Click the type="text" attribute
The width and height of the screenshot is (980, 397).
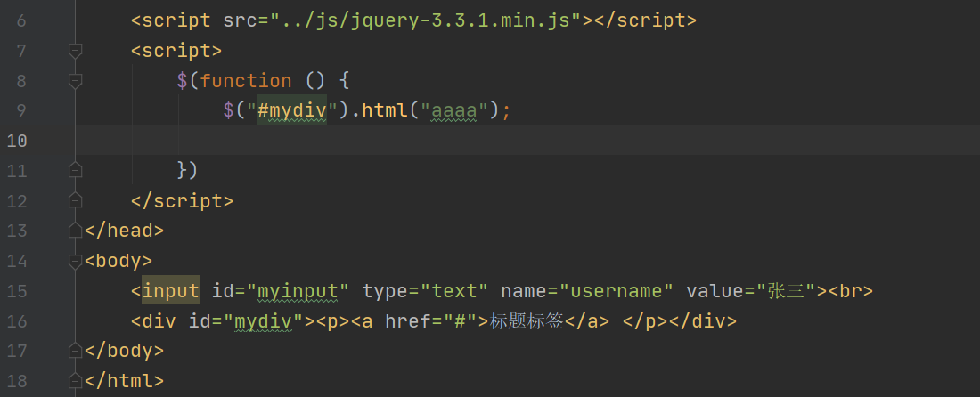pyautogui.click(x=425, y=290)
